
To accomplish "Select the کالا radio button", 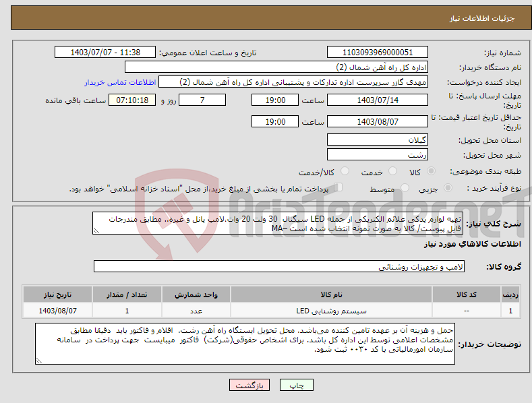I will tap(431, 171).
